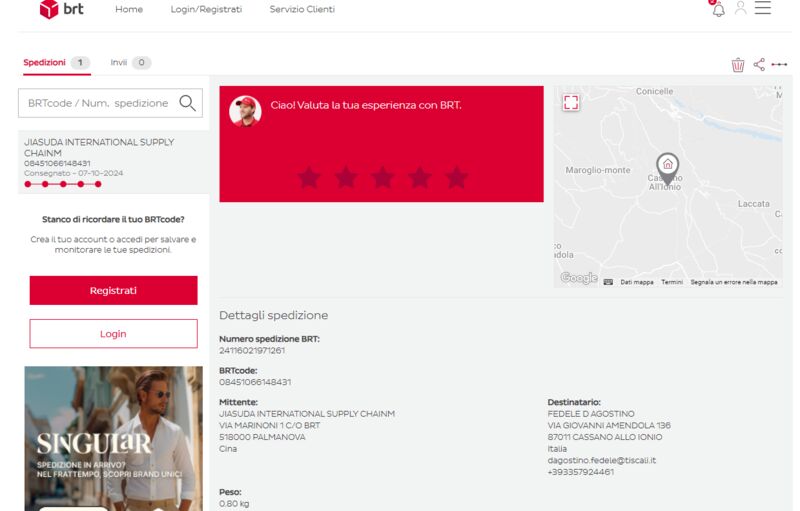The image size is (800, 511).
Task: Go to Home menu item
Action: pyautogui.click(x=129, y=9)
